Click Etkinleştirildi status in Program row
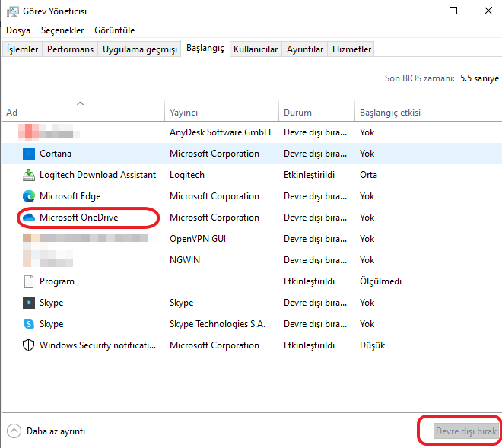The height and width of the screenshot is (448, 502). [310, 281]
